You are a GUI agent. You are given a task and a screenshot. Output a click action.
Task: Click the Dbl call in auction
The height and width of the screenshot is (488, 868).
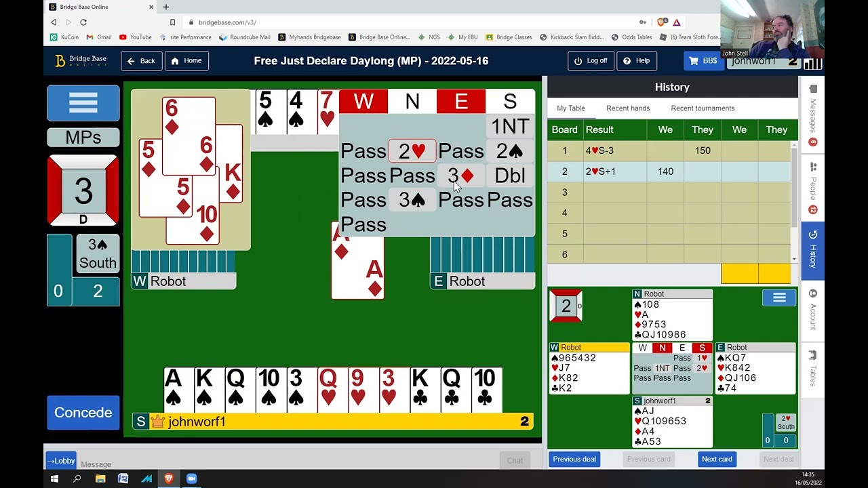pyautogui.click(x=510, y=176)
